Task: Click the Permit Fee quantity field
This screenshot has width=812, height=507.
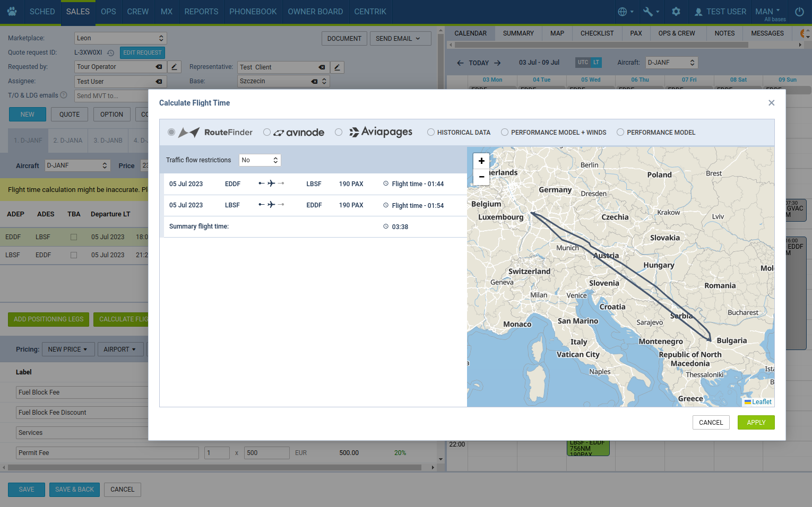Action: (x=217, y=453)
